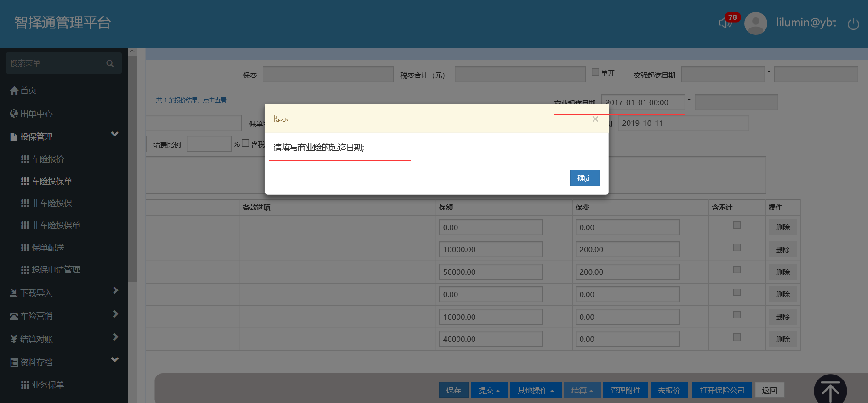Expand the 车险营销 menu chevron
Image resolution: width=868 pixels, height=403 pixels.
pyautogui.click(x=115, y=314)
